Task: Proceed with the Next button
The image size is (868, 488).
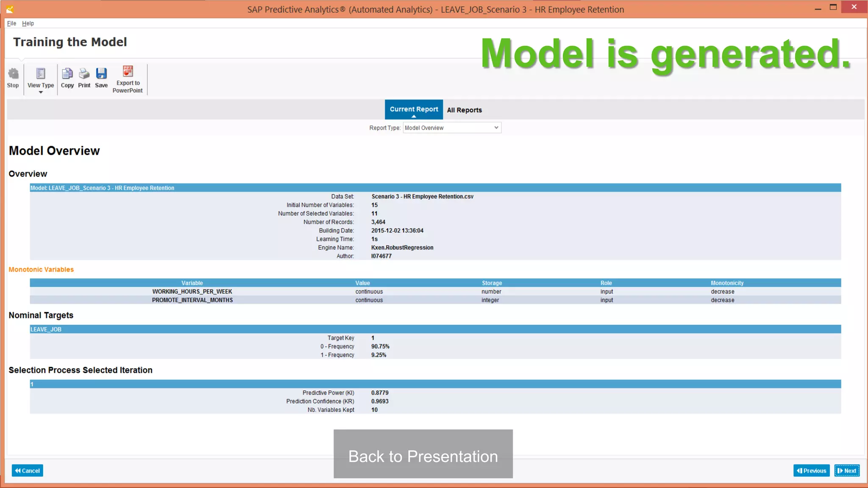Action: (847, 471)
